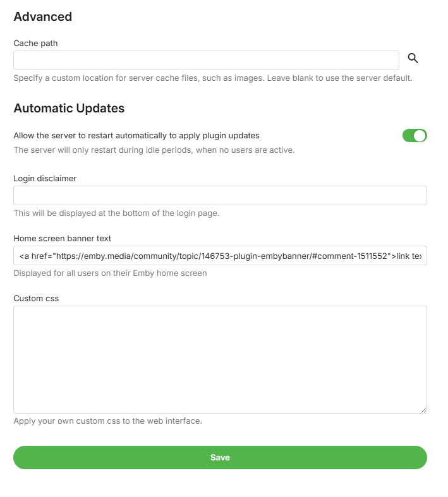Image resolution: width=448 pixels, height=497 pixels.
Task: Click the Automatic Updates section heading
Action: (69, 108)
